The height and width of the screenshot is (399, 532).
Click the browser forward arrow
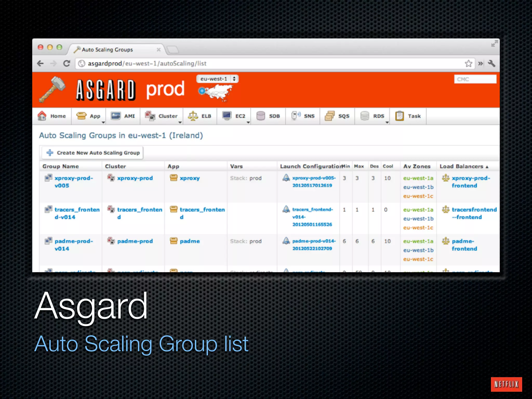(x=54, y=63)
